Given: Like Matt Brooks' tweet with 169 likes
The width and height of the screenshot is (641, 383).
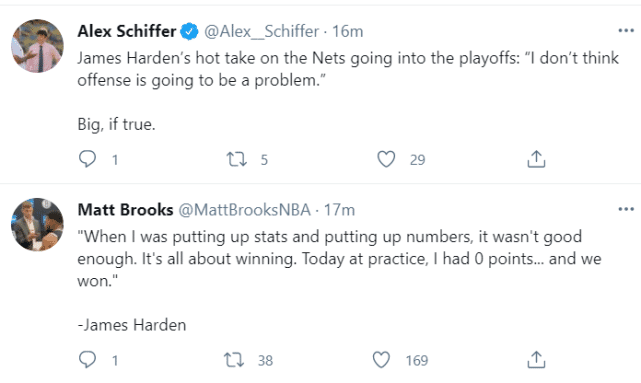Looking at the screenshot, I should (x=381, y=360).
